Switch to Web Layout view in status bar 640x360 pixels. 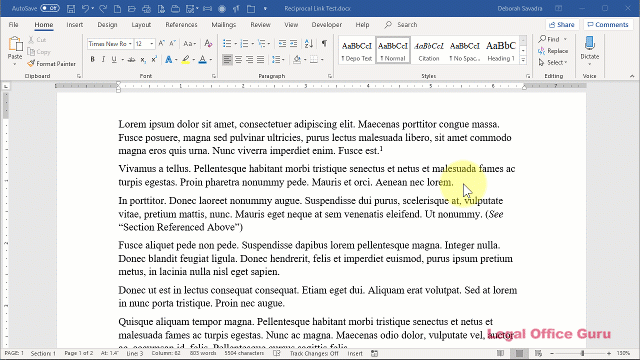tap(538, 353)
